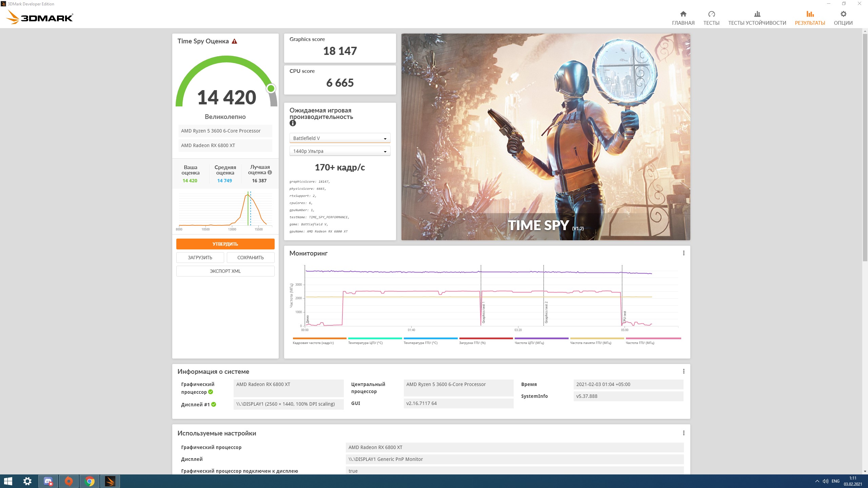Click the 3DMark logo
Screen dimensions: 868x488
point(40,17)
